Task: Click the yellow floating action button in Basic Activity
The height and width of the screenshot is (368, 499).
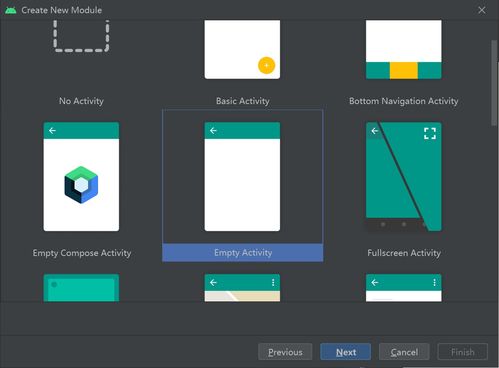Action: 267,65
